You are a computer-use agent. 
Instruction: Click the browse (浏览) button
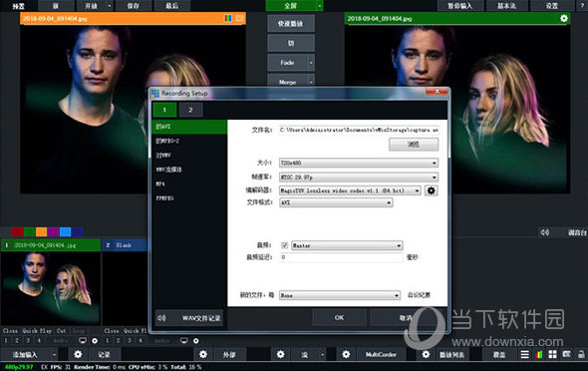[414, 144]
